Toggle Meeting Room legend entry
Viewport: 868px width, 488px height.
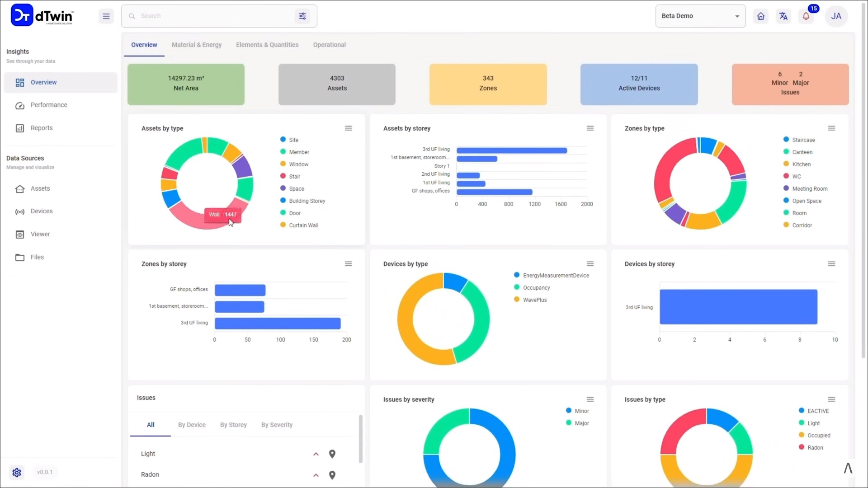click(x=805, y=189)
